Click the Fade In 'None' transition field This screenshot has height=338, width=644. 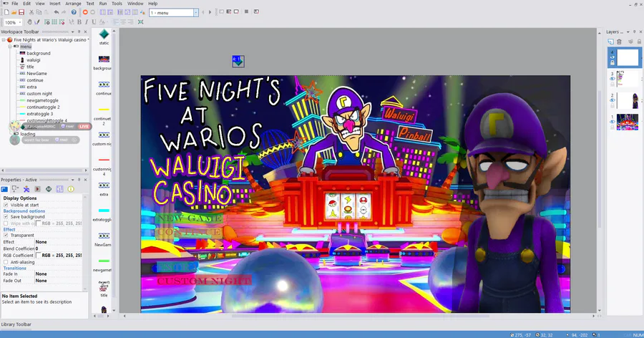[59, 274]
